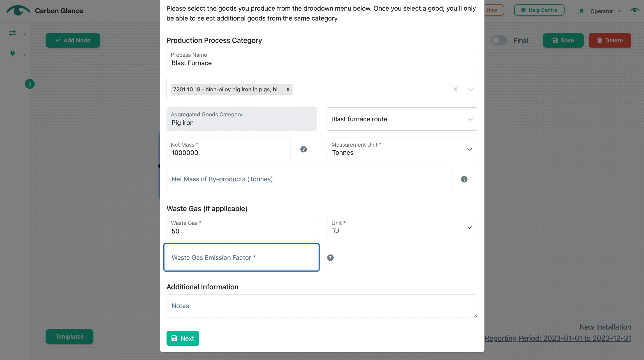Open the swap arrows sidebar icon
The width and height of the screenshot is (644, 360).
click(12, 33)
